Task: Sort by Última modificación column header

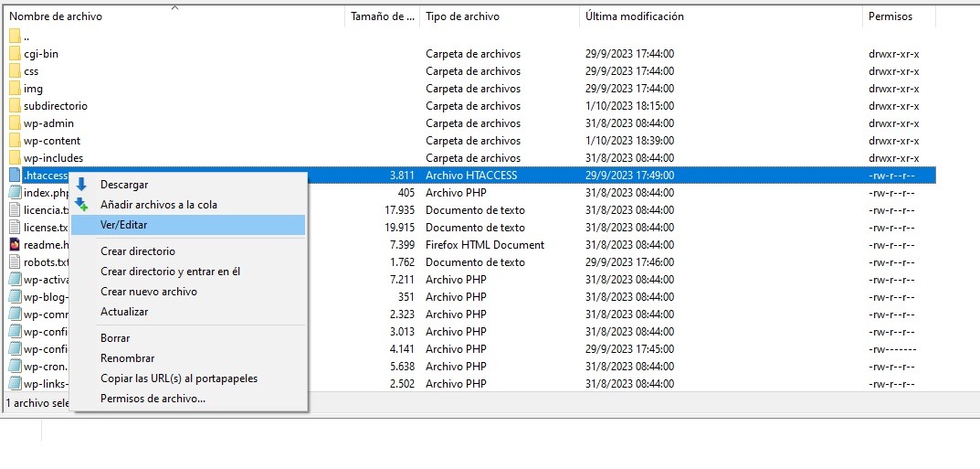Action: 634,16
